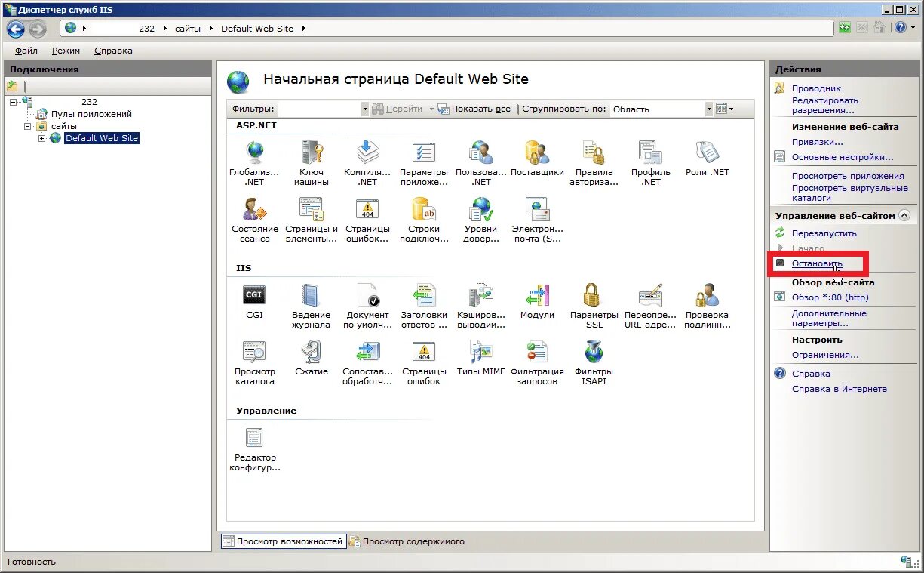Select Пулы приложений tree item
The image size is (924, 573).
pyautogui.click(x=91, y=114)
